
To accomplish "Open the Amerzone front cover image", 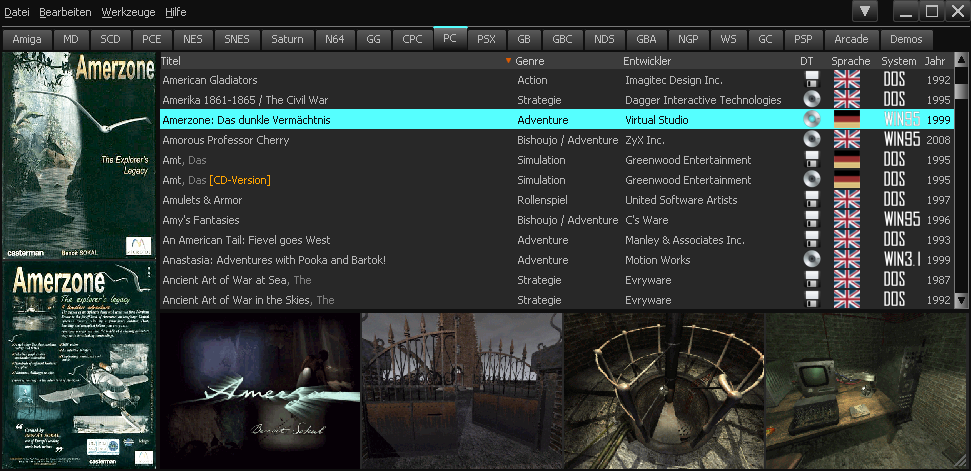I will pyautogui.click(x=79, y=155).
